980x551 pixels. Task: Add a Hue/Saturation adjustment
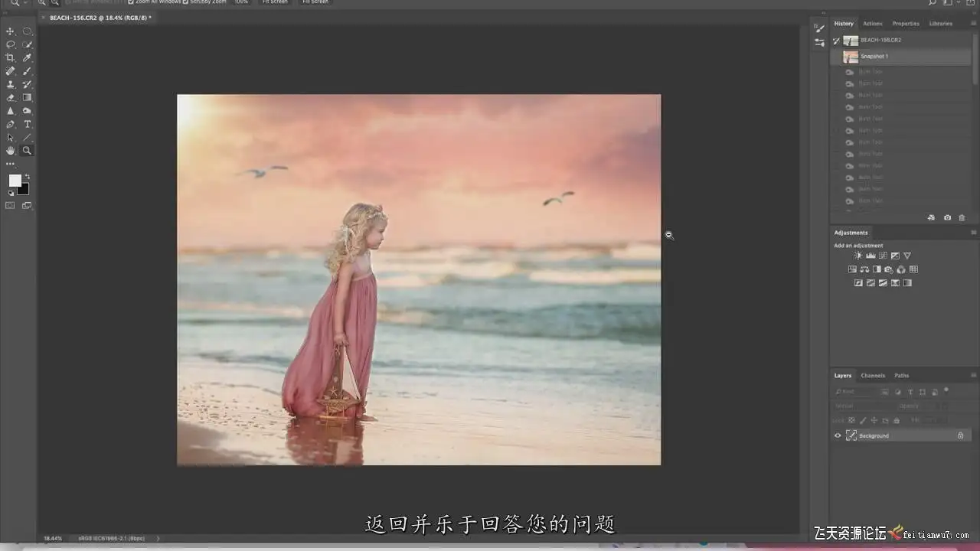(852, 269)
